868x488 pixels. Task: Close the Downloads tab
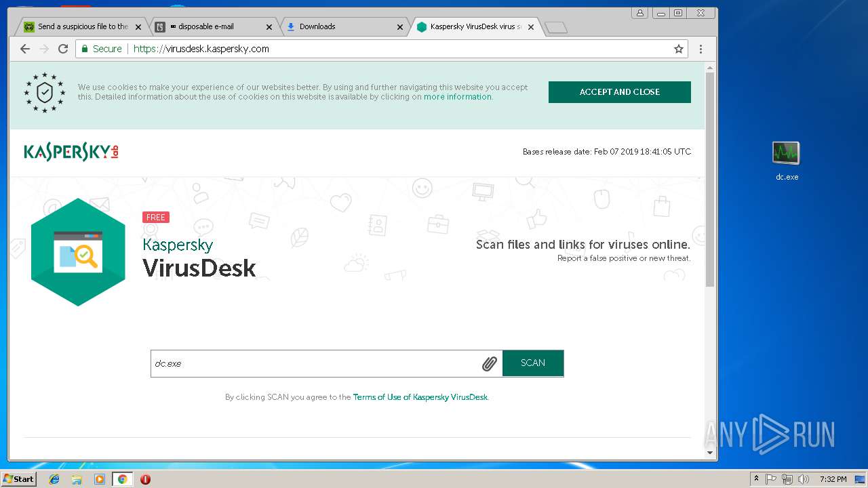pos(400,27)
